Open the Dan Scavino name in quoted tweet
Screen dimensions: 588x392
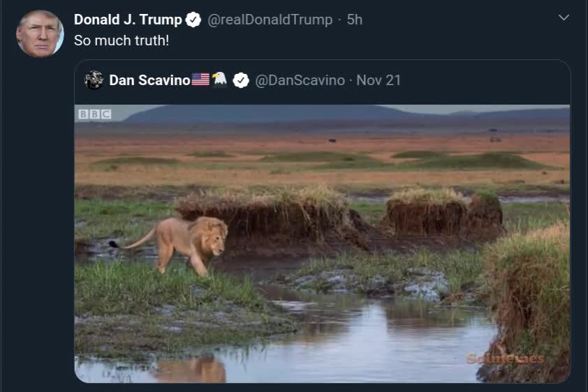click(149, 80)
